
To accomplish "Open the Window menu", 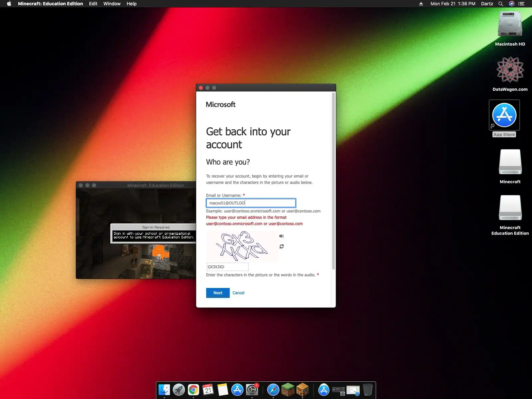I will 112,4.
